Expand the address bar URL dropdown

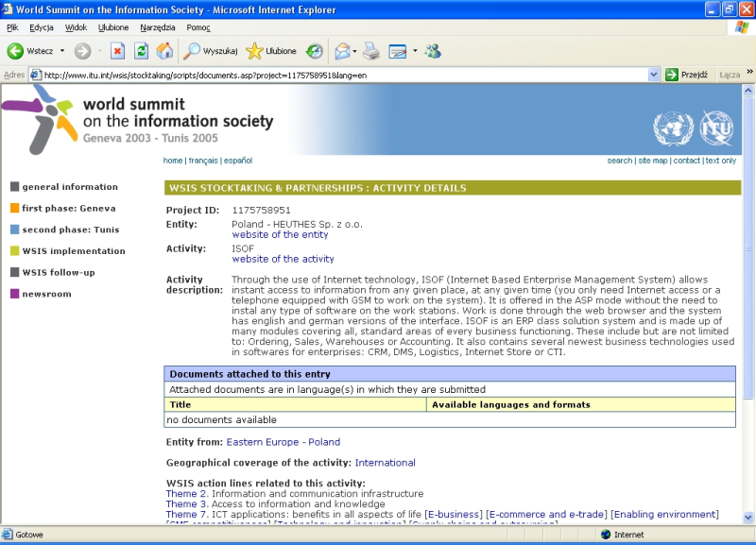(654, 75)
